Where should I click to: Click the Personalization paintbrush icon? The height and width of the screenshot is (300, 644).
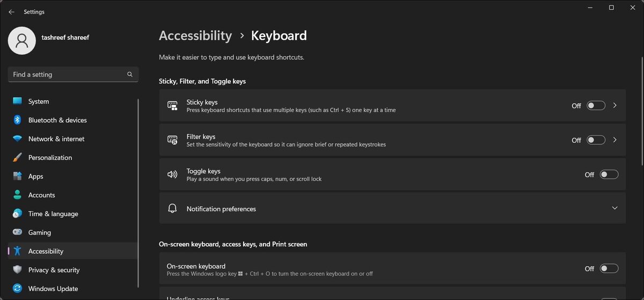coord(17,158)
